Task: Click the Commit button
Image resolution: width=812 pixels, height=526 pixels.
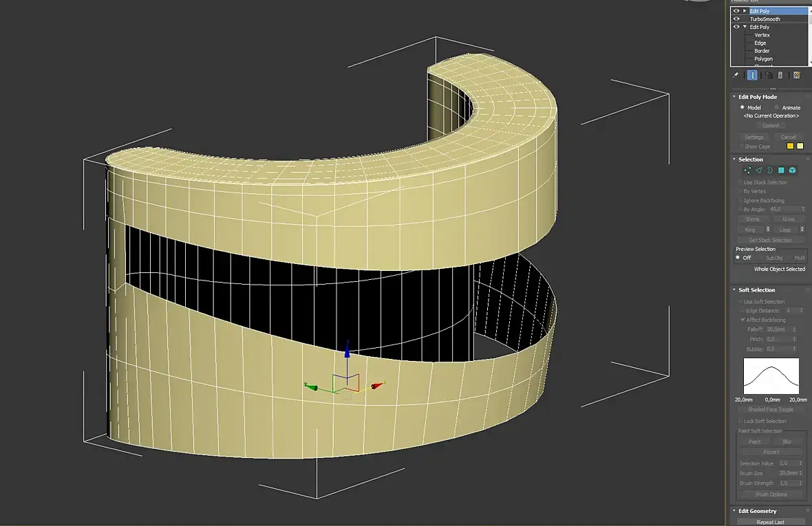Action: [x=771, y=126]
